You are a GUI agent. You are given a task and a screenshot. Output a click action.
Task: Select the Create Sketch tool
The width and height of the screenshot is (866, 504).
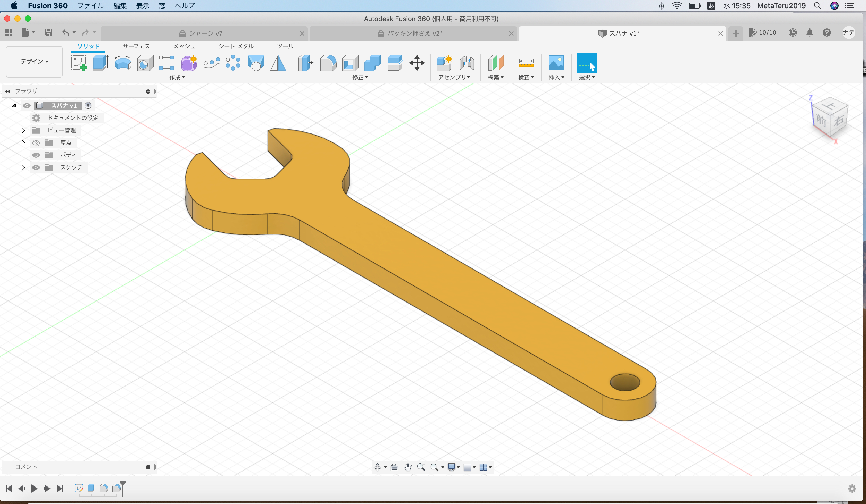click(78, 63)
